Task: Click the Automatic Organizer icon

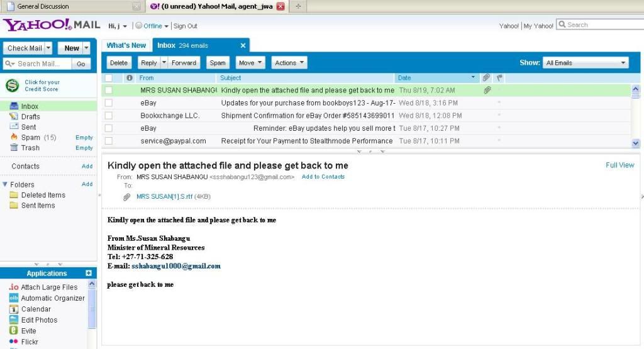Action: click(x=14, y=298)
